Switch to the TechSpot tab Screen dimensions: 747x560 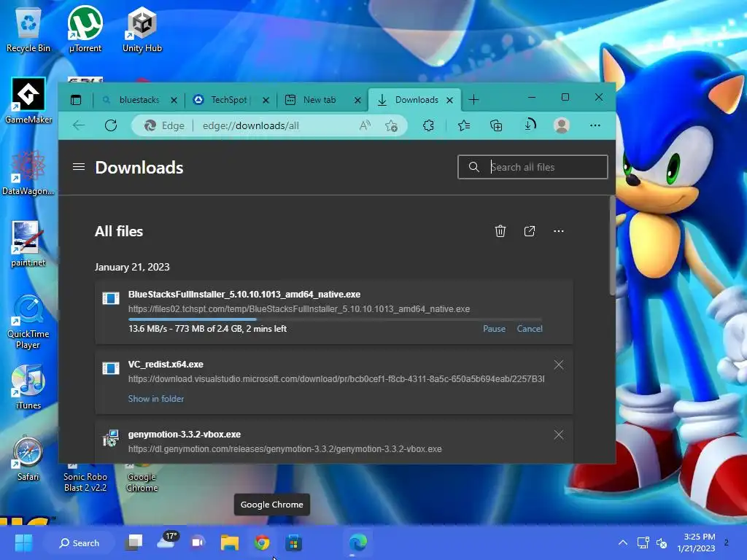click(x=228, y=100)
